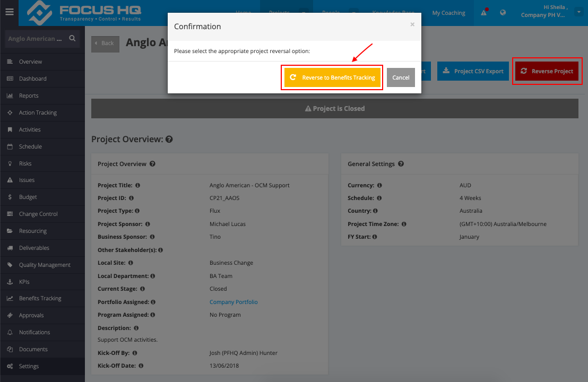Open Settings in the sidebar
The image size is (588, 382).
(x=42, y=366)
